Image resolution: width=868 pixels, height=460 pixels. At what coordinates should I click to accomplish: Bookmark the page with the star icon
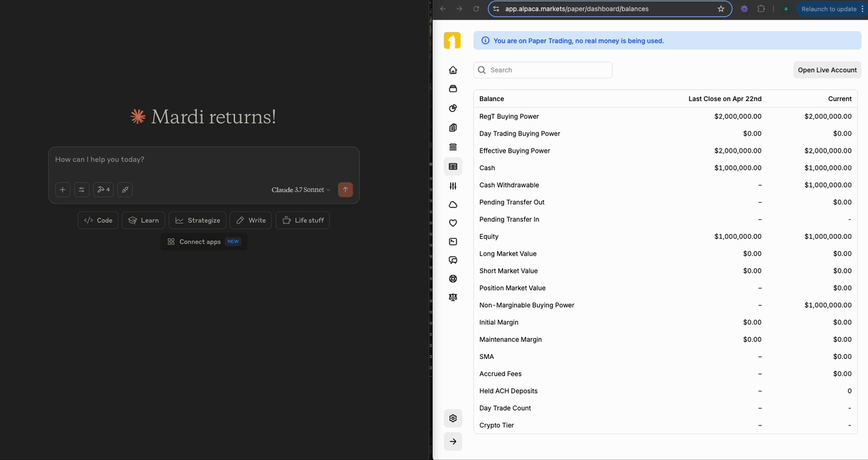tap(721, 9)
